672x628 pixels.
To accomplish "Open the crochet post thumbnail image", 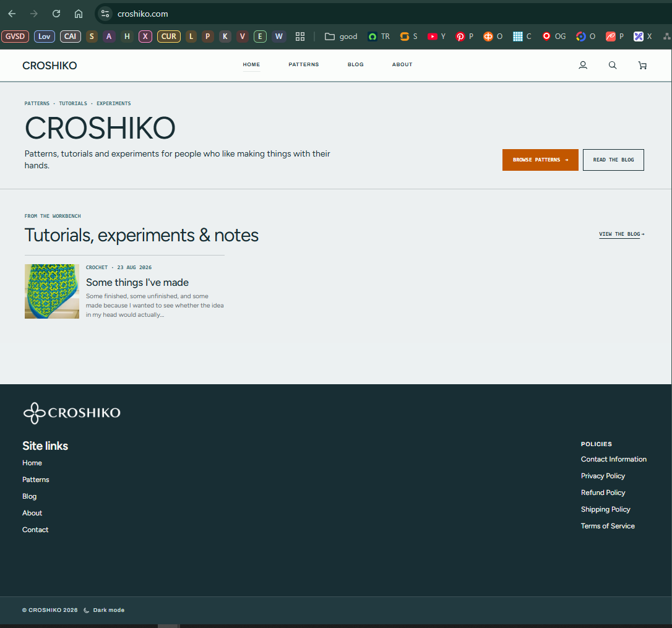I will pos(52,291).
